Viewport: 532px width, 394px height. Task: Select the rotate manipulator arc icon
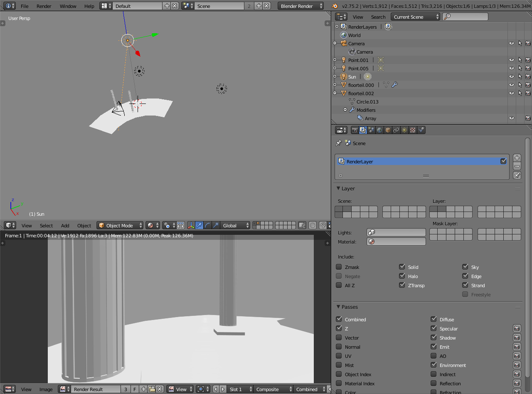[x=207, y=225]
